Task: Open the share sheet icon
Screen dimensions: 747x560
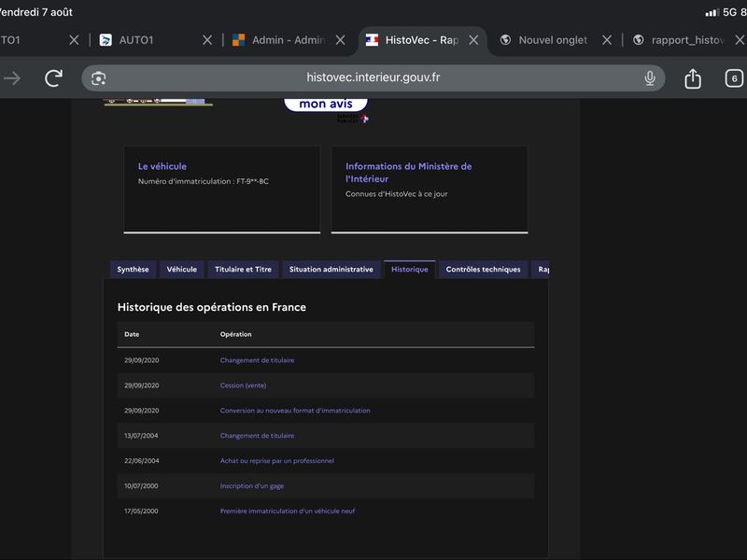Action: [x=693, y=78]
